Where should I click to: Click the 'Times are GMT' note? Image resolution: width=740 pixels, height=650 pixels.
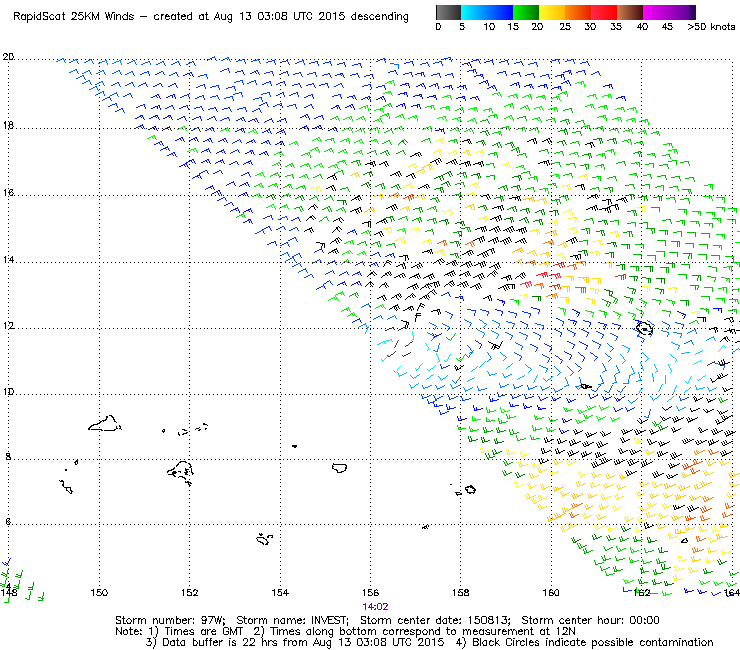click(203, 631)
